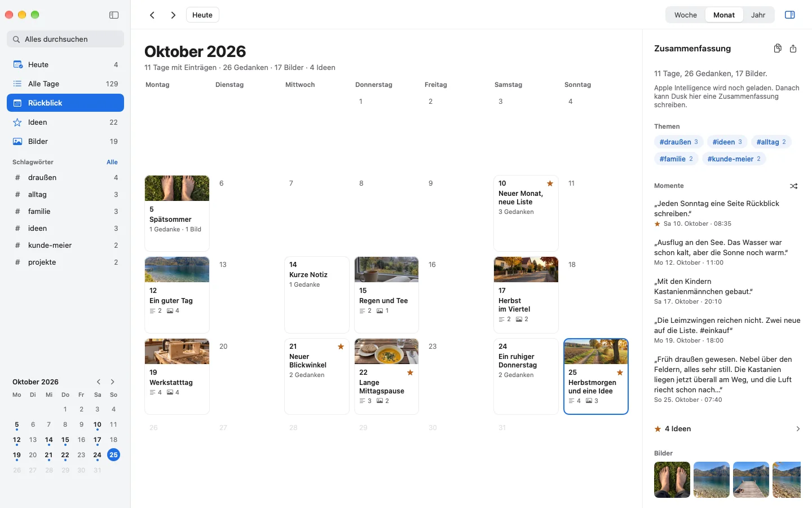The width and height of the screenshot is (812, 508).
Task: Select the #alltag theme chip
Action: tap(771, 142)
